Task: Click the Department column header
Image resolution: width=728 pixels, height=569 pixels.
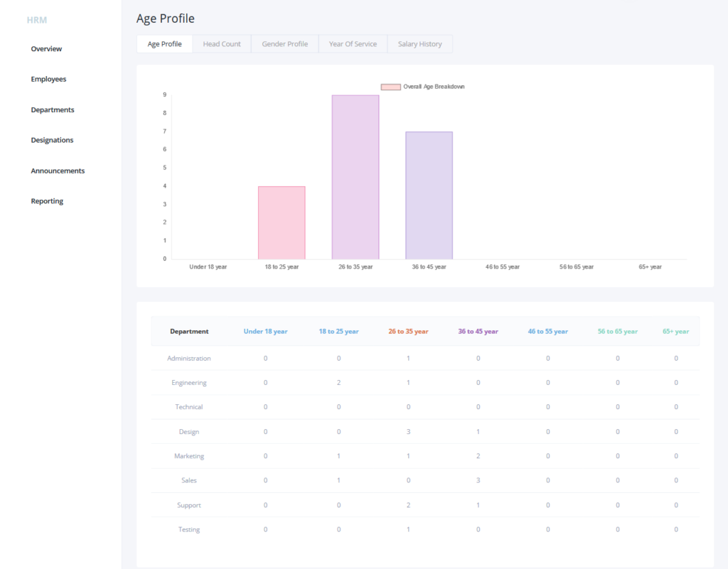Action: click(x=189, y=332)
